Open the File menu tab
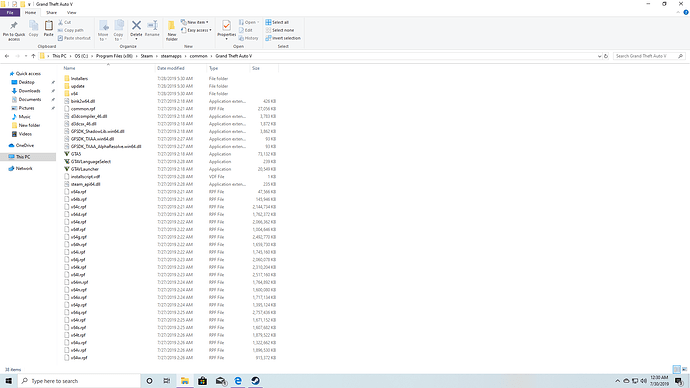690x388 pixels. pyautogui.click(x=10, y=13)
